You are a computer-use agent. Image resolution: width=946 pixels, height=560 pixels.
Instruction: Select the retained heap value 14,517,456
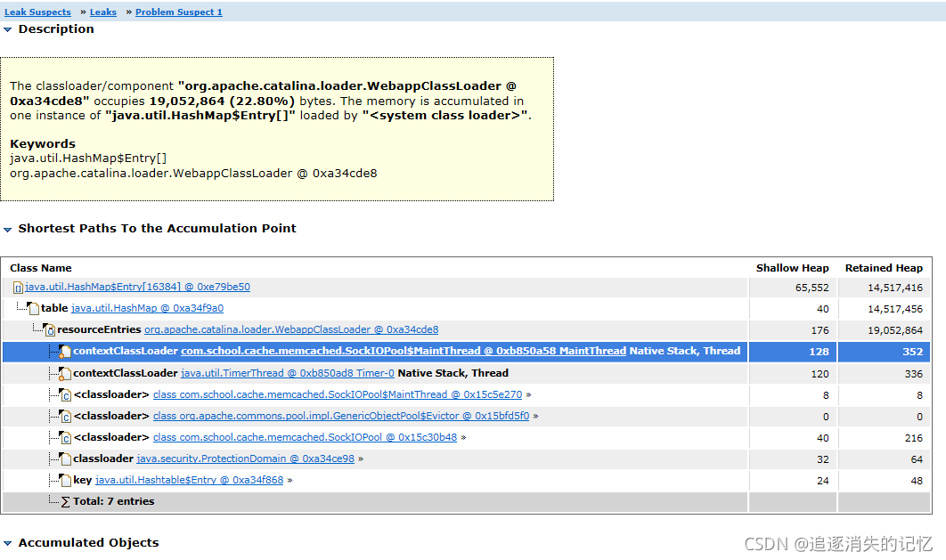tap(895, 309)
